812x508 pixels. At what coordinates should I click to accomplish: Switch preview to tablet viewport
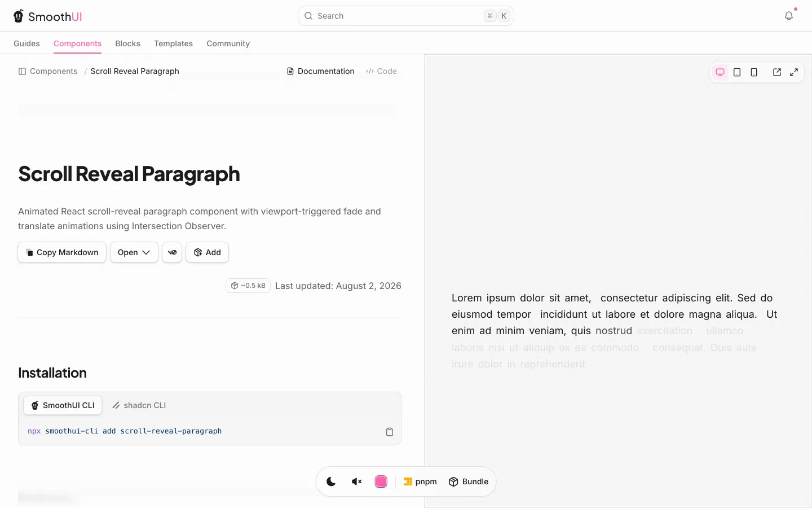coord(737,72)
